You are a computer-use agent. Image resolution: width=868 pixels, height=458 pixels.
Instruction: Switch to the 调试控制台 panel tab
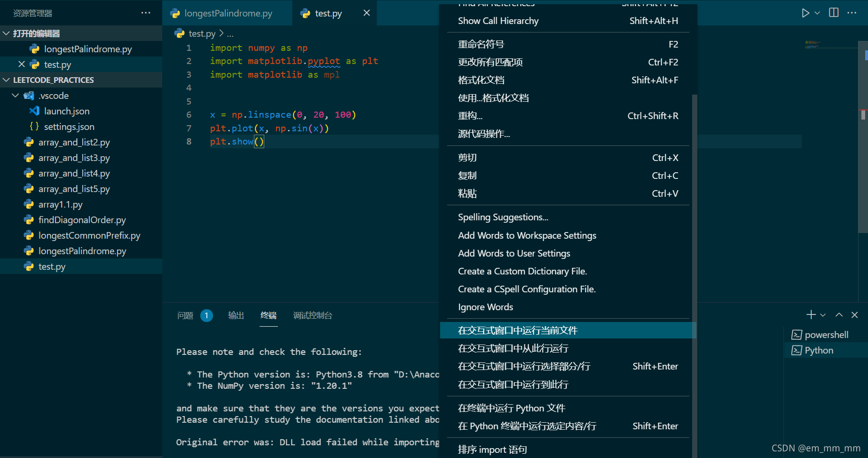[313, 315]
